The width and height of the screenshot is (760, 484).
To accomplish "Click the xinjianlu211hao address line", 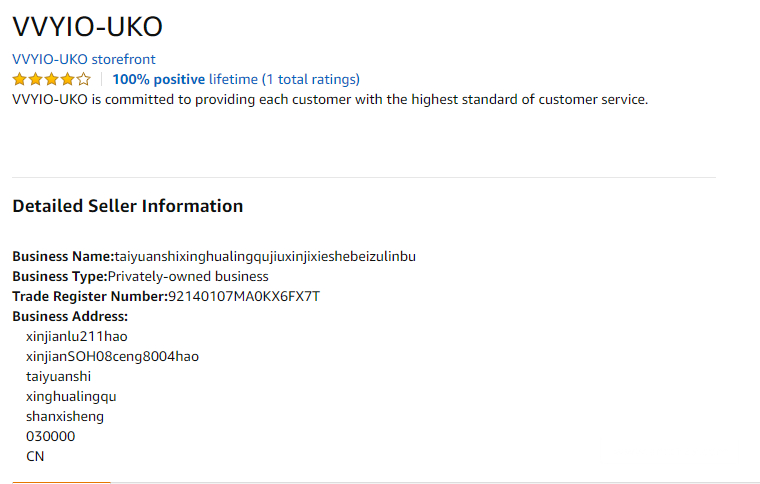I will coord(77,336).
